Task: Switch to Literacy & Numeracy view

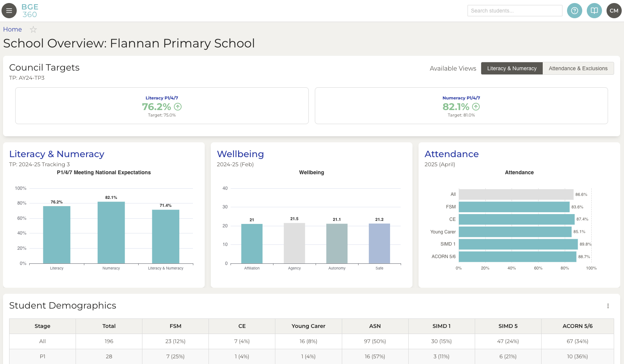Action: click(512, 68)
